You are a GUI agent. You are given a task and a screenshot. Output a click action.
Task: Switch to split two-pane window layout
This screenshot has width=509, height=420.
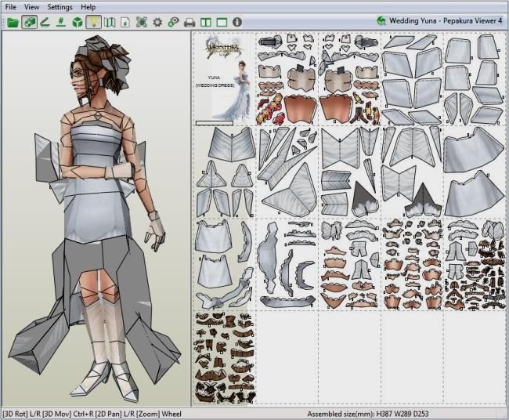coord(206,23)
